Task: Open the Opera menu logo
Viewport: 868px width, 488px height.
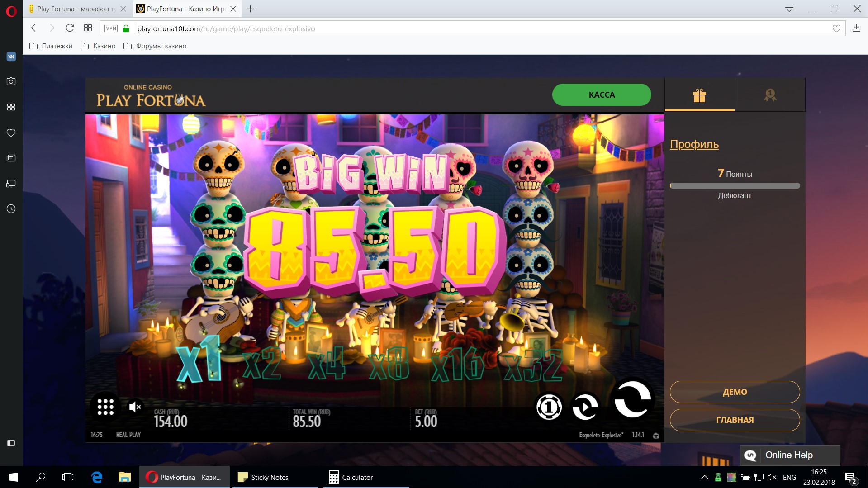Action: click(x=11, y=11)
